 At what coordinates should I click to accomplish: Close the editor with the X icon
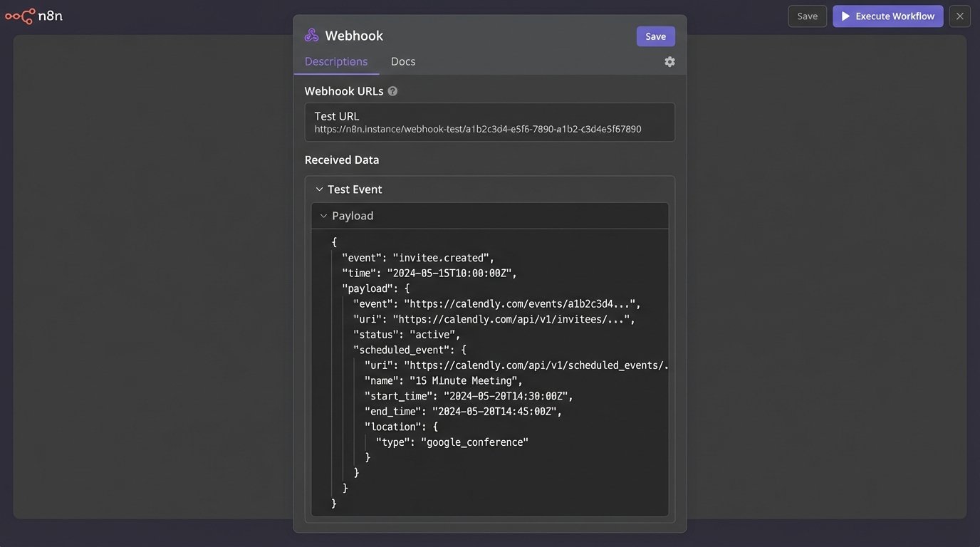coord(959,16)
